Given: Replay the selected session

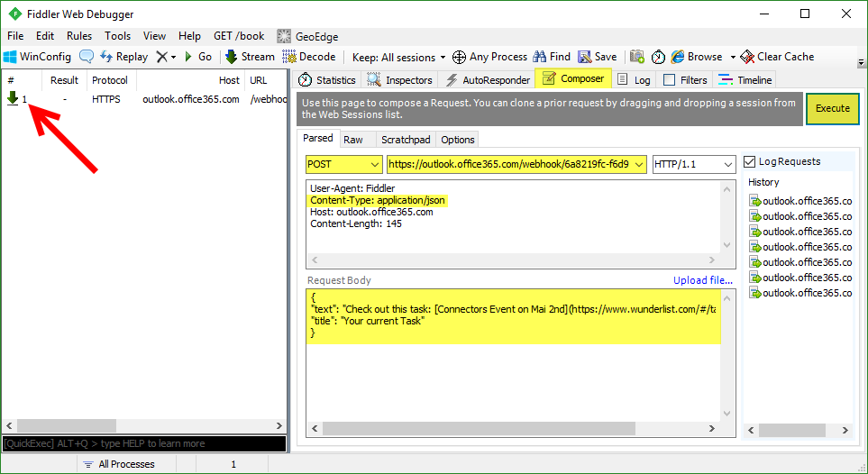Looking at the screenshot, I should pyautogui.click(x=123, y=57).
